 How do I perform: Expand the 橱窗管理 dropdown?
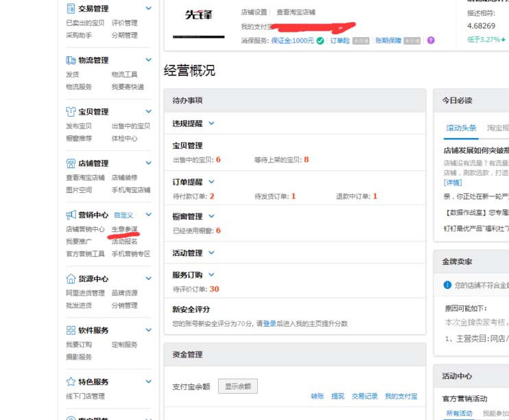(x=211, y=216)
